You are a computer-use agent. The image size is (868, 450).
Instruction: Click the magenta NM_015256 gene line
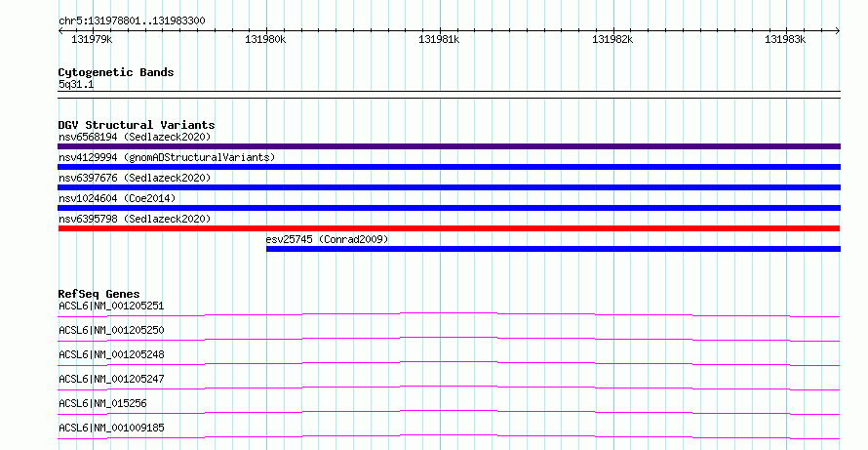[449, 411]
